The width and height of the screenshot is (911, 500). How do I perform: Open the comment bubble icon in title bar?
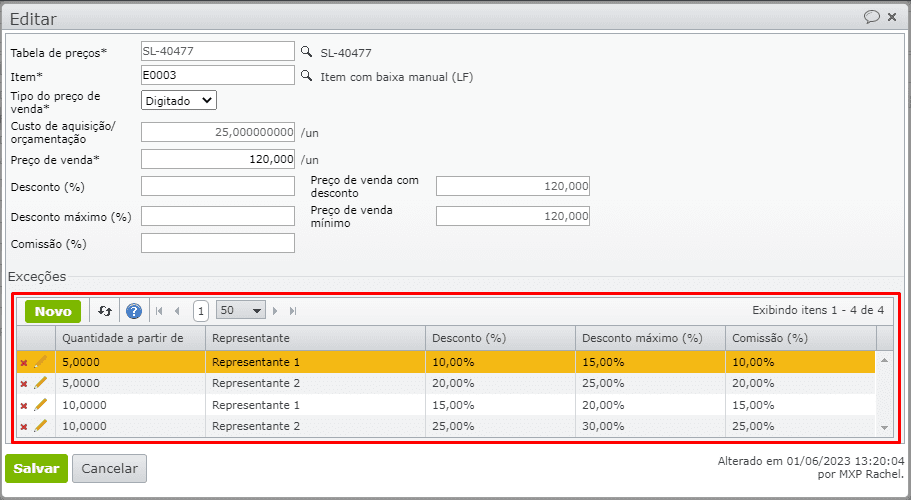871,17
